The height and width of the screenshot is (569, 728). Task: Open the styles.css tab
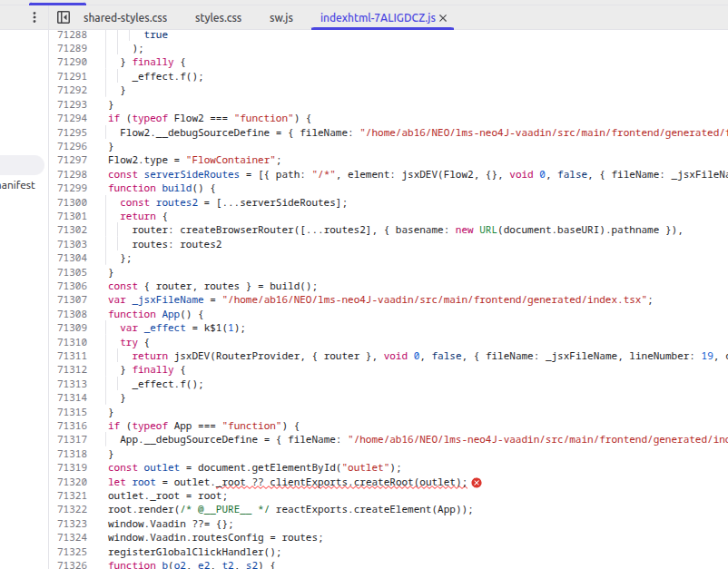click(x=218, y=17)
